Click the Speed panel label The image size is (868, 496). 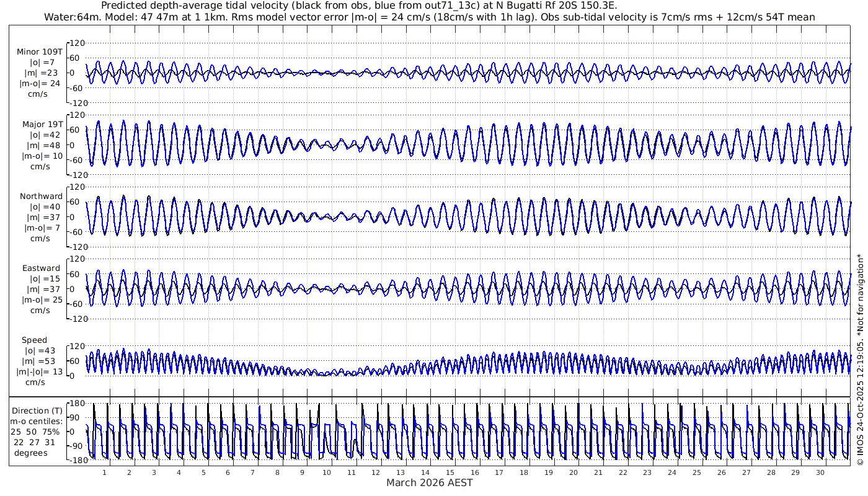pos(34,340)
